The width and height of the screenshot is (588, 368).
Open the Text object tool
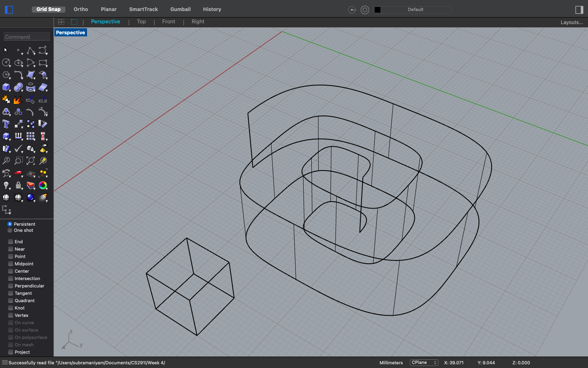click(x=6, y=124)
